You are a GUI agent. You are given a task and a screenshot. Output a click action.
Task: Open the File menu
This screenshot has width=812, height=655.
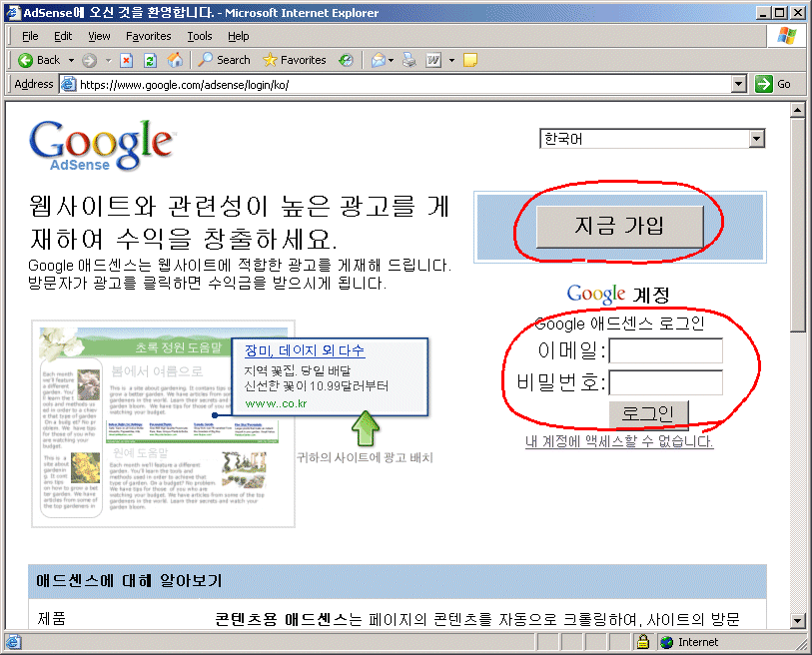point(30,36)
